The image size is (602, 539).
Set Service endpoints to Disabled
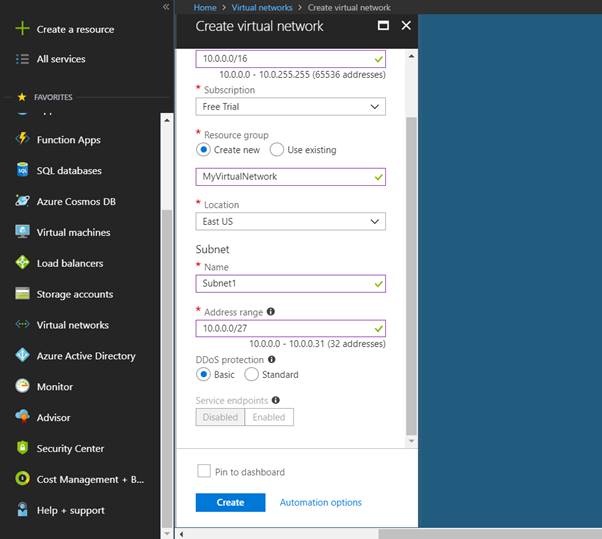(220, 417)
